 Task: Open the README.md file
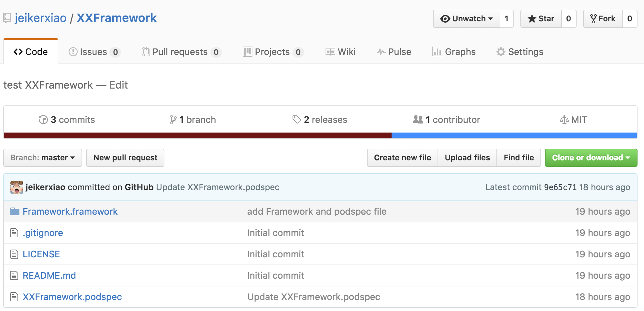pyautogui.click(x=49, y=275)
